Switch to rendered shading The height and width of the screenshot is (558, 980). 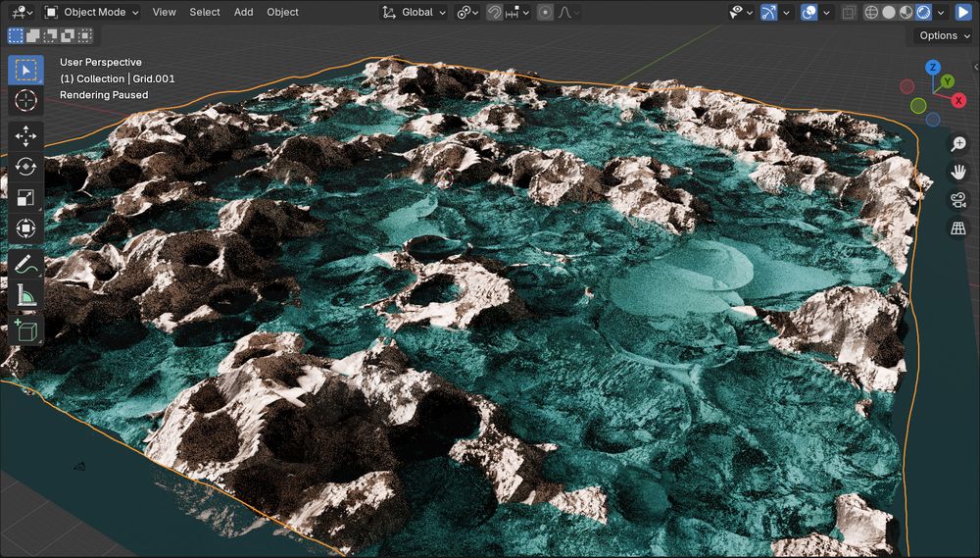pyautogui.click(x=923, y=12)
